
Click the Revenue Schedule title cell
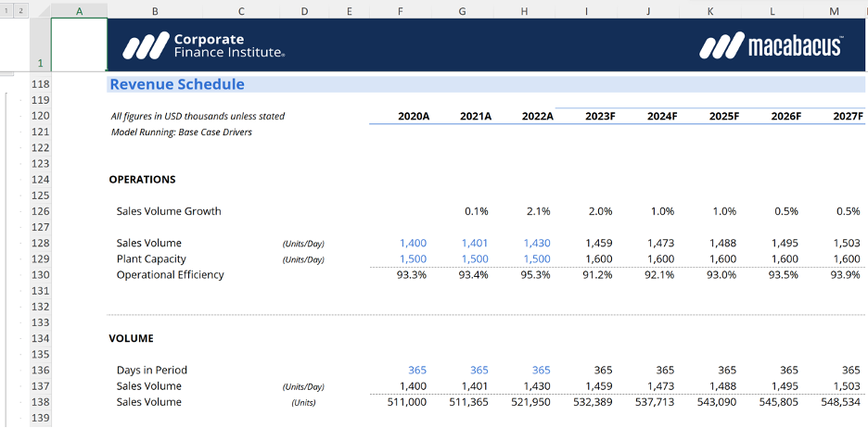(177, 84)
